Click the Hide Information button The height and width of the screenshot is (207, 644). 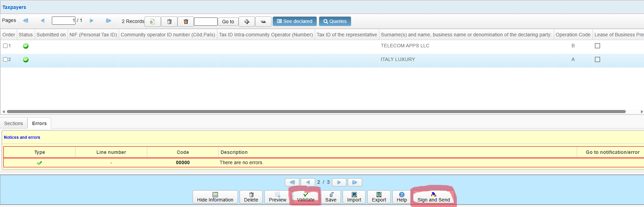click(215, 197)
